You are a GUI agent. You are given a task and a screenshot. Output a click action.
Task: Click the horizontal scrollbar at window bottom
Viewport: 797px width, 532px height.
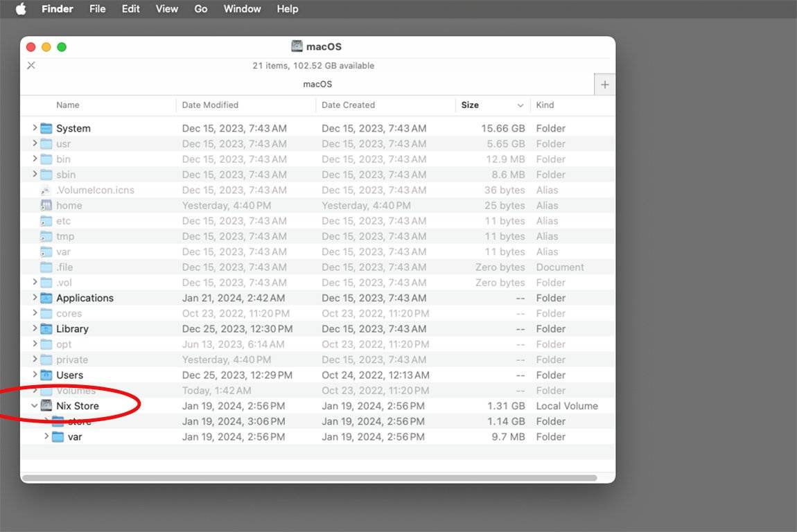click(309, 478)
